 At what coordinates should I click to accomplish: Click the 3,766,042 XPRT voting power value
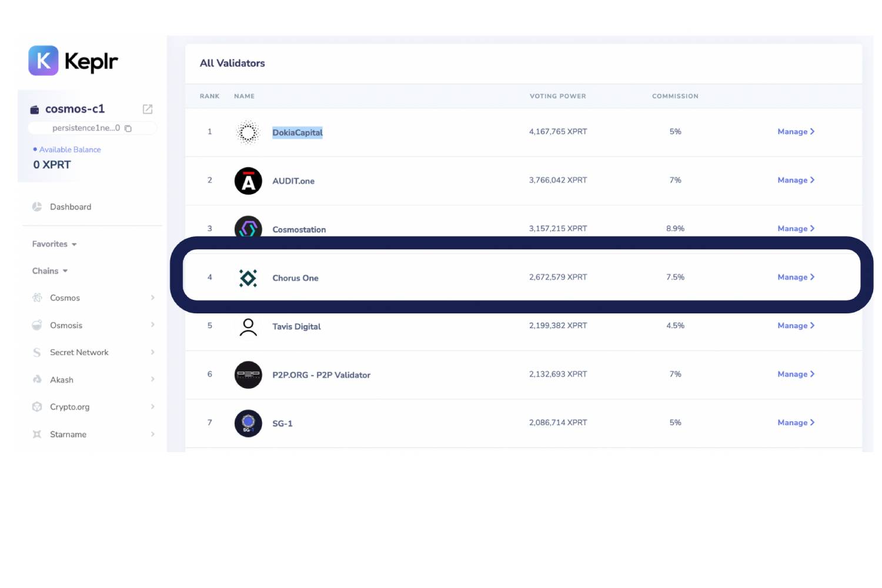point(558,180)
